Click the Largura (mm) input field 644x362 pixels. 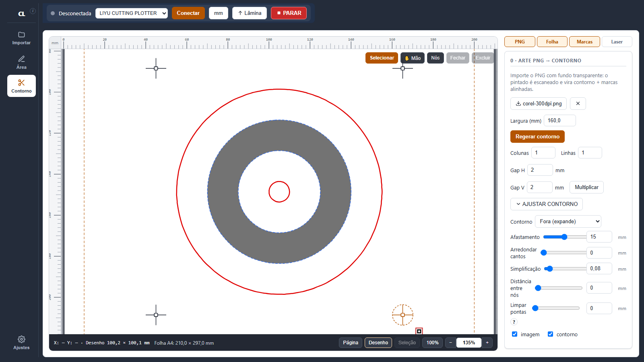559,120
